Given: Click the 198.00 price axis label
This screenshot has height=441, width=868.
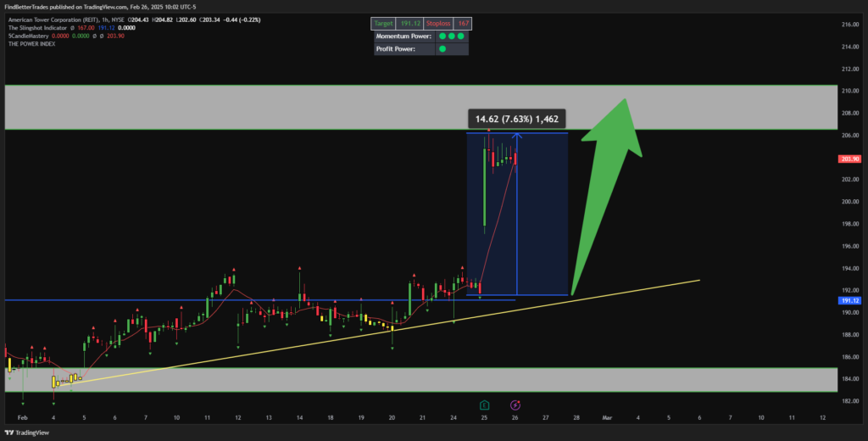Looking at the screenshot, I should [x=849, y=224].
